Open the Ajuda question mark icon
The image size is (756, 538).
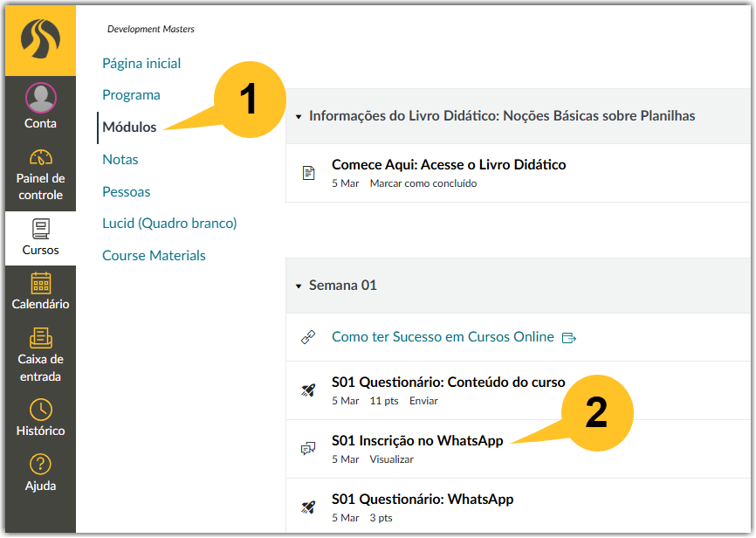40,464
